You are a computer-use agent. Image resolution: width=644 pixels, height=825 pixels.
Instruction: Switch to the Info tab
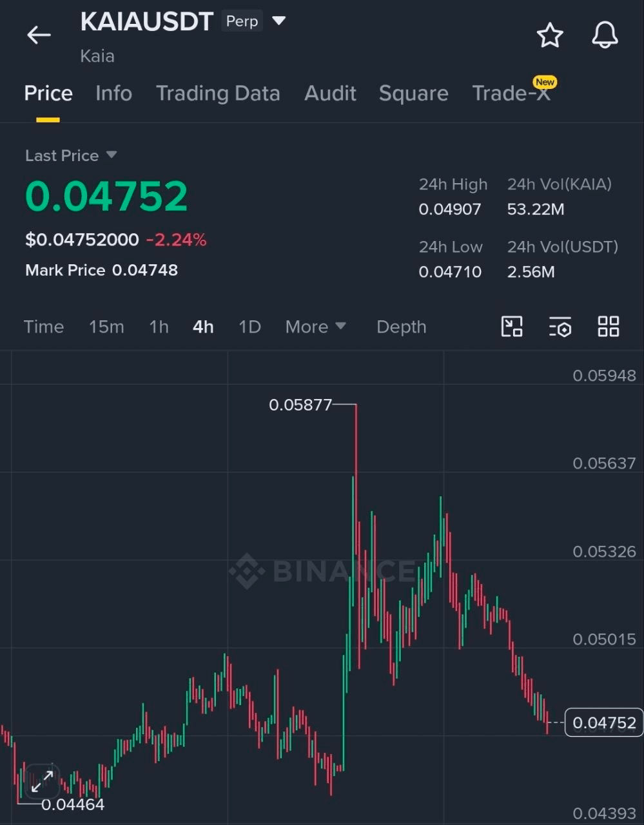click(x=113, y=93)
